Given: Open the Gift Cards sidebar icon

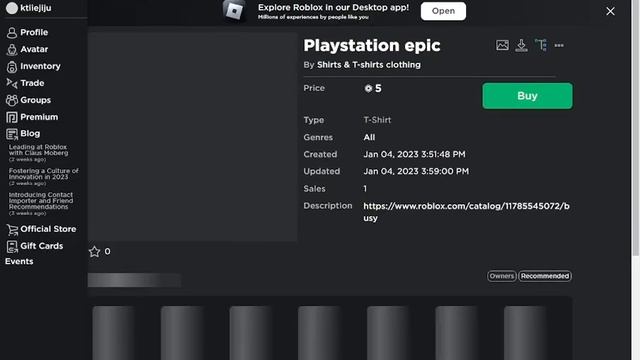Looking at the screenshot, I should tap(12, 247).
